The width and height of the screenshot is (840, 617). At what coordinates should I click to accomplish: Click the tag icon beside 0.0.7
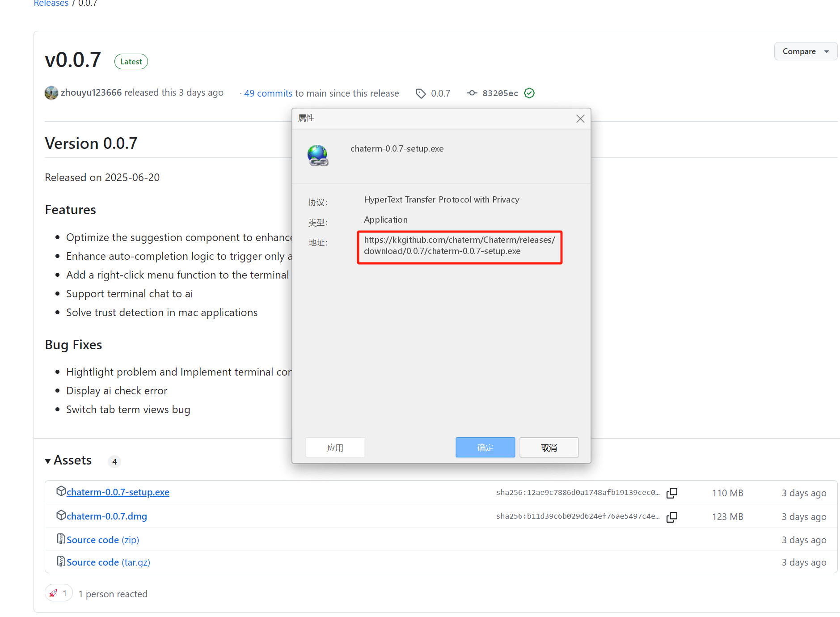(x=421, y=93)
